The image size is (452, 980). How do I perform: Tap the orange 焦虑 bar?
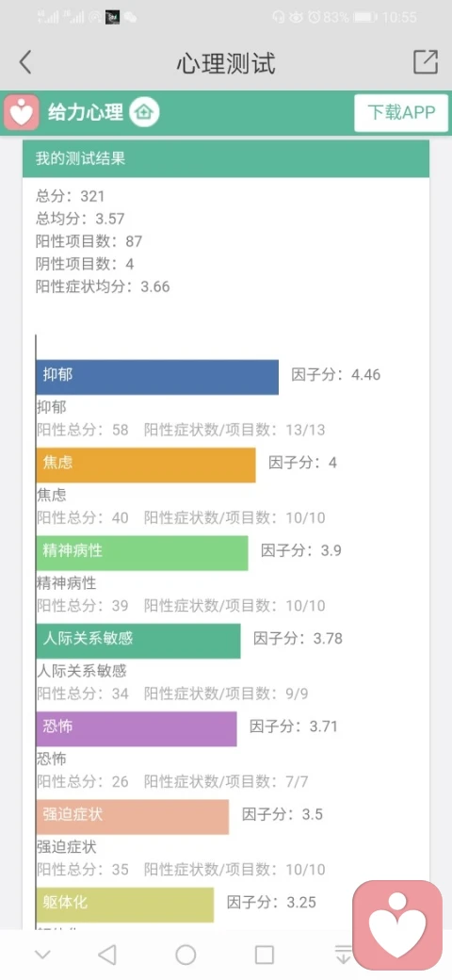click(146, 465)
